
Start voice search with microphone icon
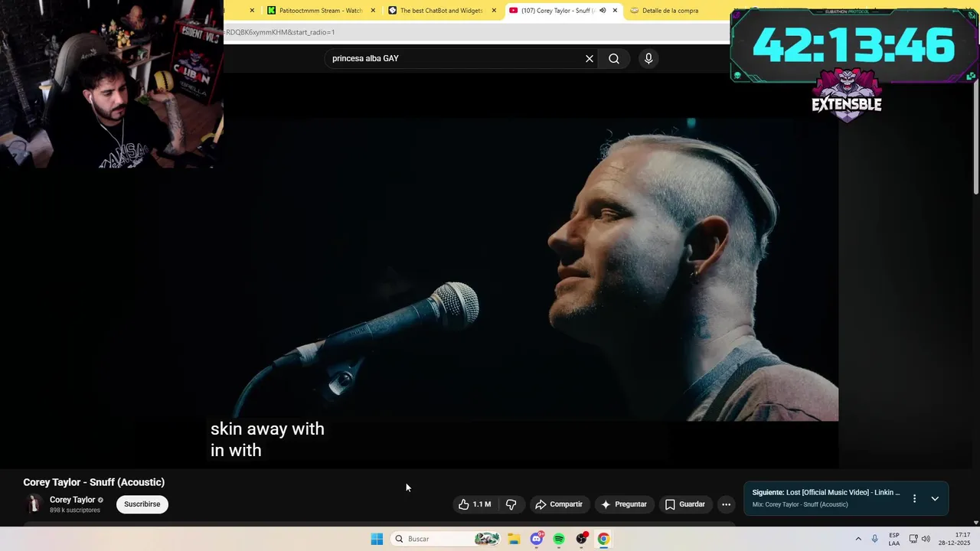pos(648,58)
